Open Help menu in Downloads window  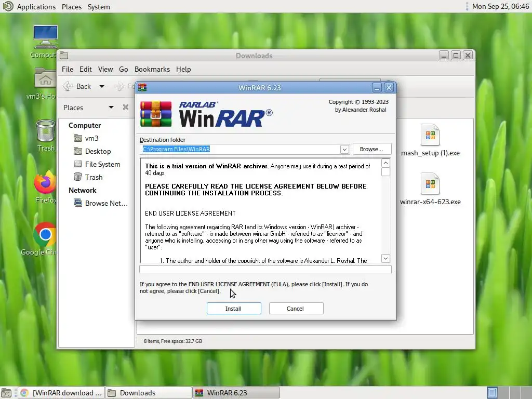[x=183, y=69]
